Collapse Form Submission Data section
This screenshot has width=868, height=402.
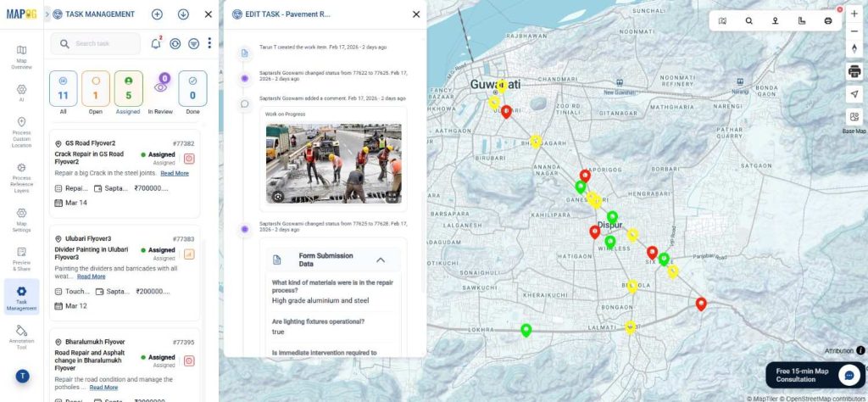coord(381,260)
